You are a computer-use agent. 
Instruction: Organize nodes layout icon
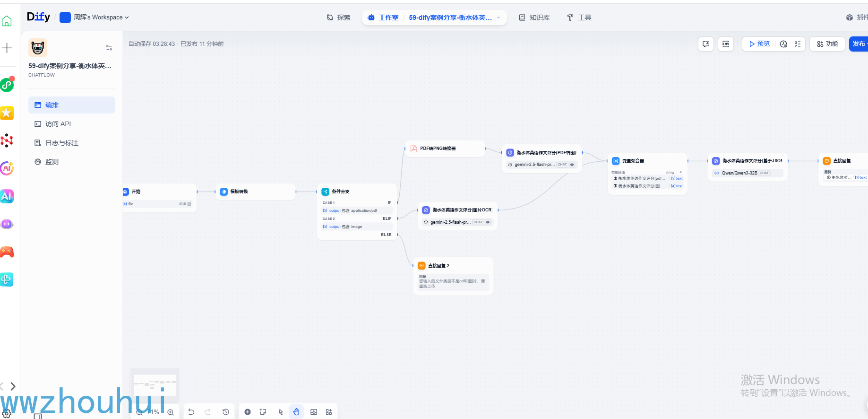(x=329, y=412)
